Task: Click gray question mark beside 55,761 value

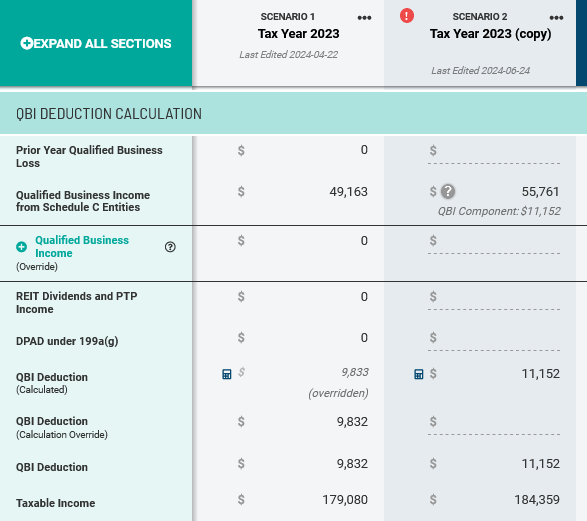Action: [x=448, y=192]
